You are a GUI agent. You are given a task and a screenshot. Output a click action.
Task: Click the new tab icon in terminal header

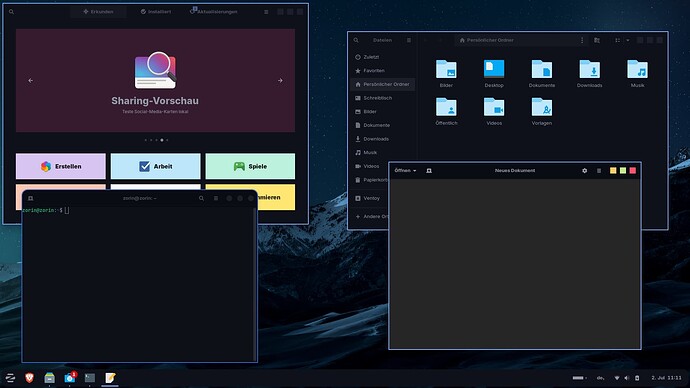pyautogui.click(x=30, y=198)
